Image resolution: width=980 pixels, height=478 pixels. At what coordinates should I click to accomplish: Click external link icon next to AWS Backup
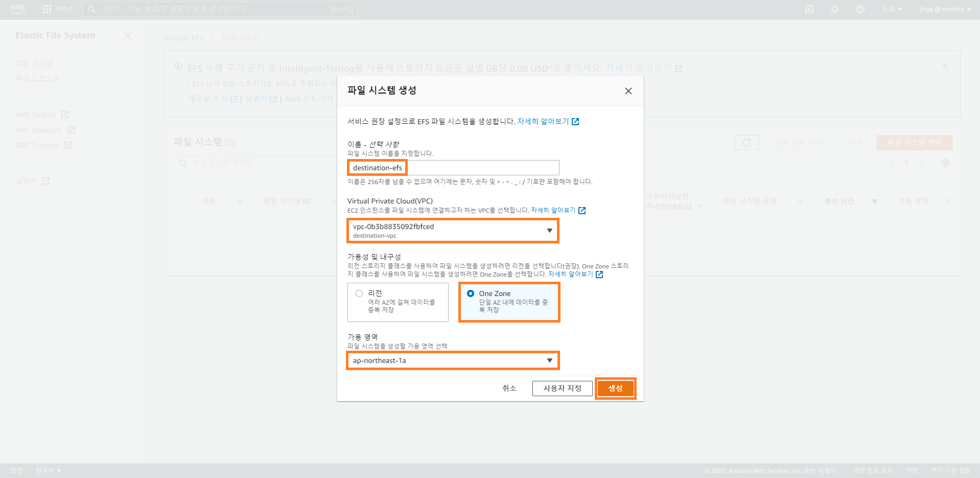tap(65, 115)
